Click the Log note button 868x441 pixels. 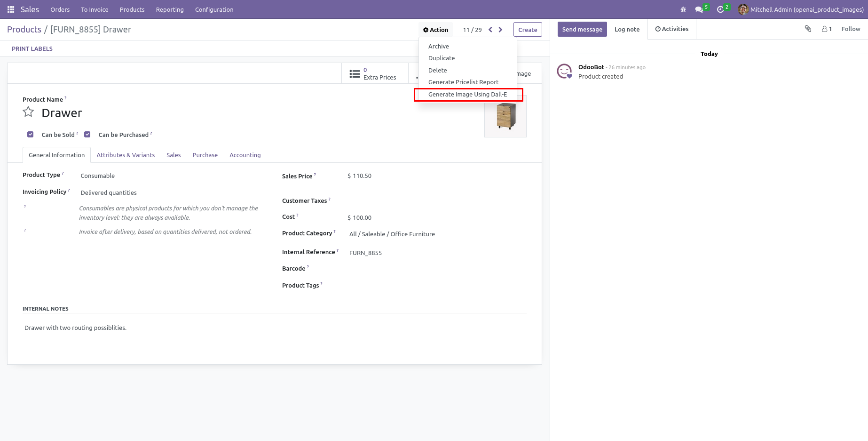(x=627, y=29)
